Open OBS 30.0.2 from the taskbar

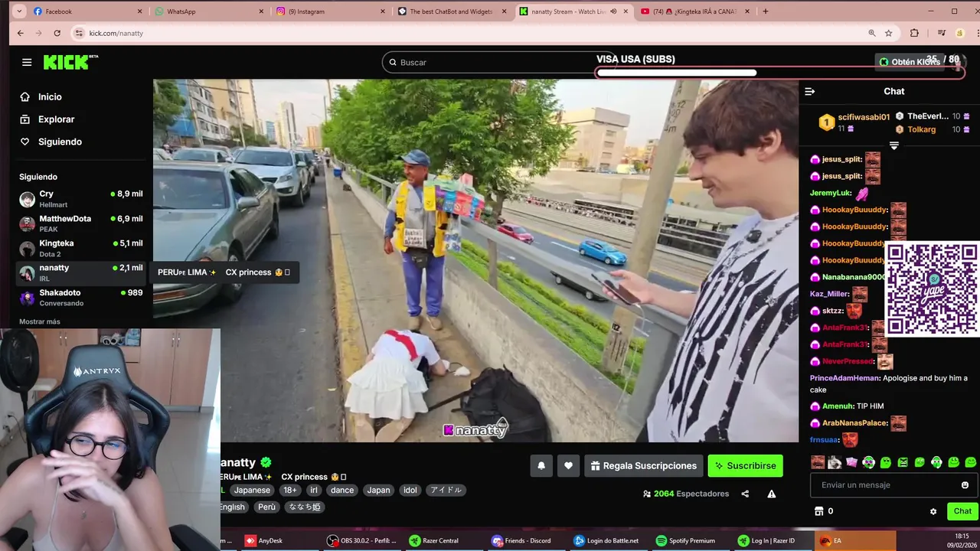point(362,540)
